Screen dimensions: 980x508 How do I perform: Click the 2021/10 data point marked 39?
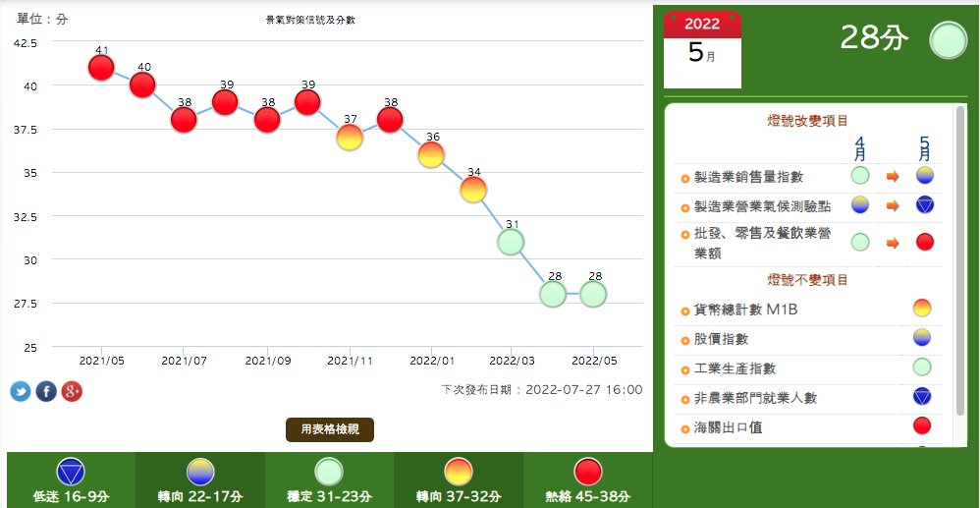307,102
